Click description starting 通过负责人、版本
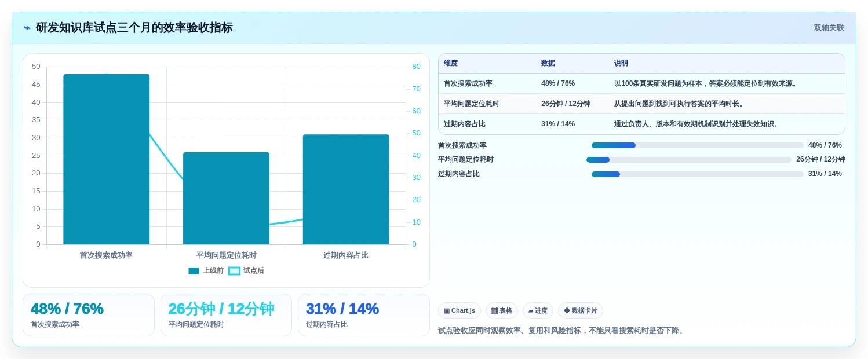Viewport: 868px width, 359px height. tap(698, 124)
